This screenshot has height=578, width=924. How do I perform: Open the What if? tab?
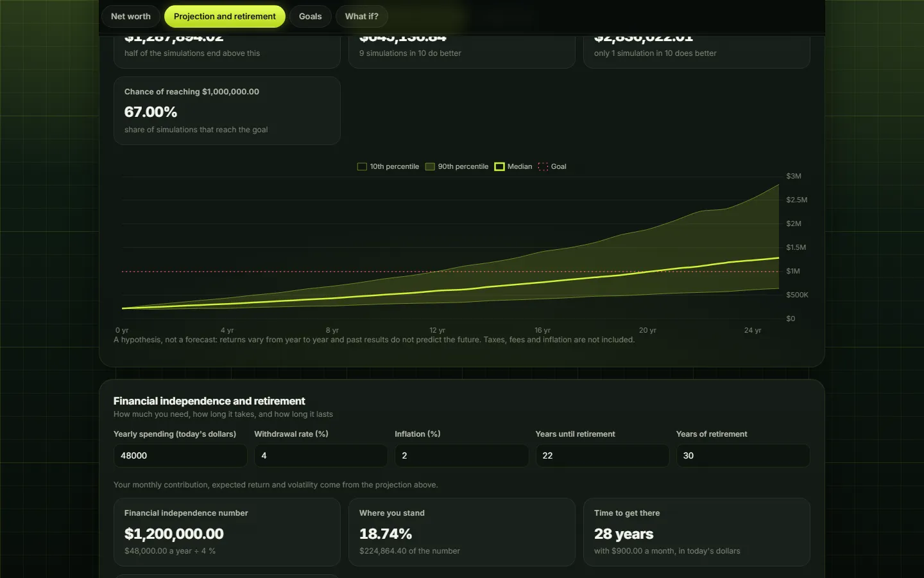(x=362, y=17)
